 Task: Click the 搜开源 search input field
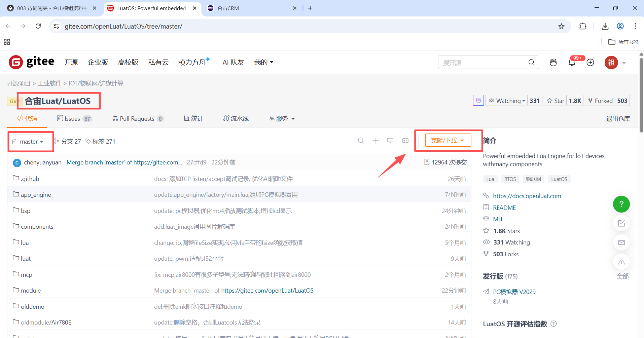point(483,62)
